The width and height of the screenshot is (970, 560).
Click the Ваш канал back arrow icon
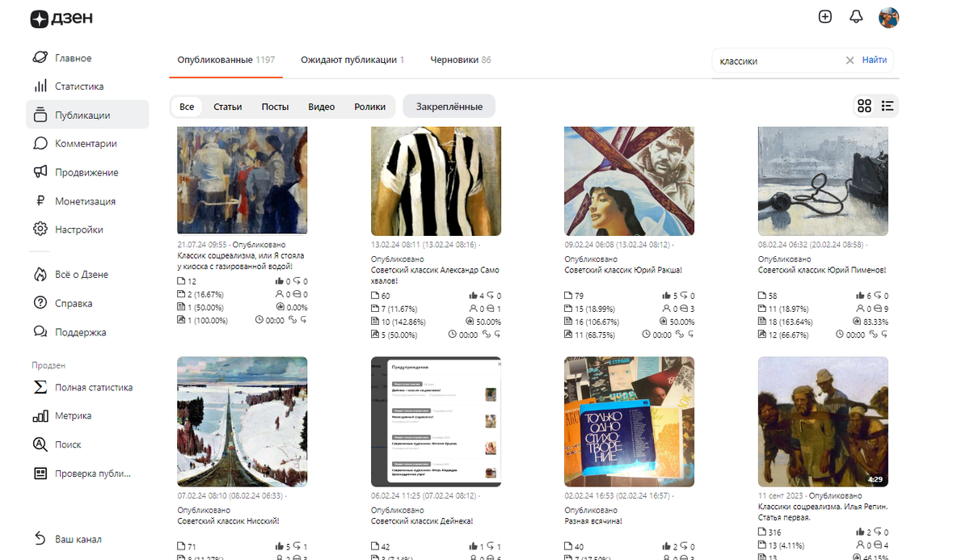click(40, 539)
